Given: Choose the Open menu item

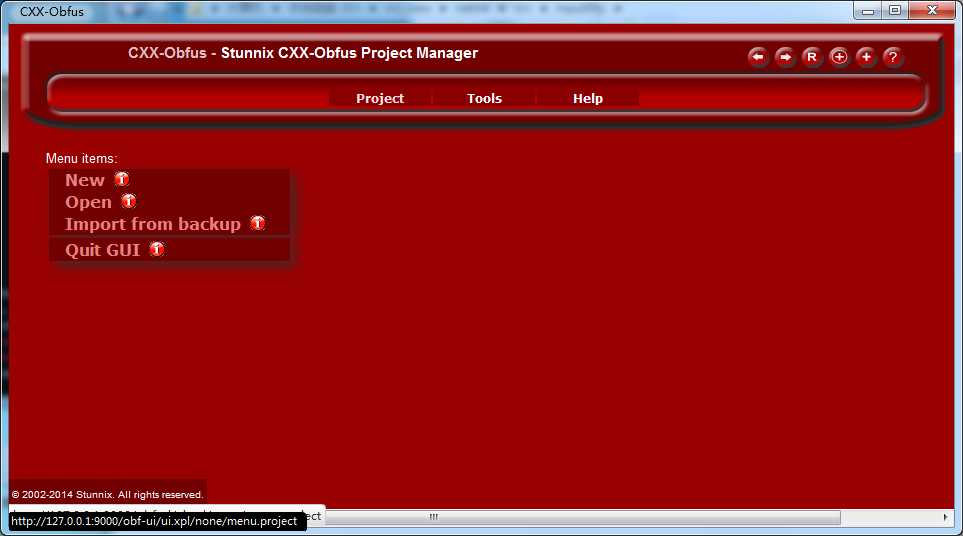Looking at the screenshot, I should click(88, 202).
